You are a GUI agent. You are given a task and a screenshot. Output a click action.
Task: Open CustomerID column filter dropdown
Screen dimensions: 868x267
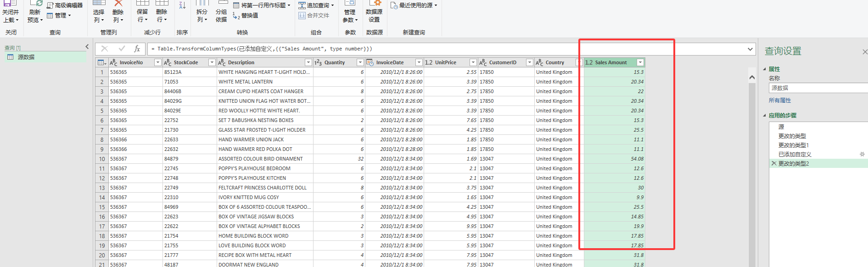530,62
